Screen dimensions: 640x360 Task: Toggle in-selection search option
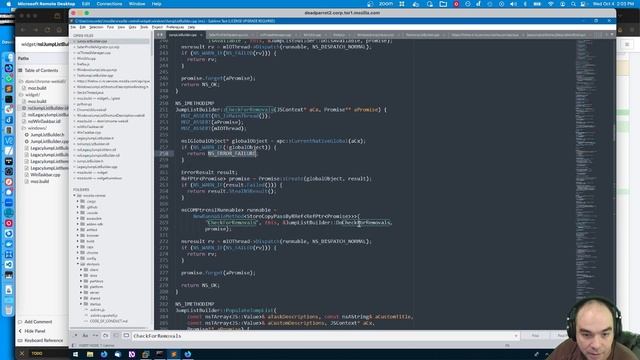tap(116, 336)
